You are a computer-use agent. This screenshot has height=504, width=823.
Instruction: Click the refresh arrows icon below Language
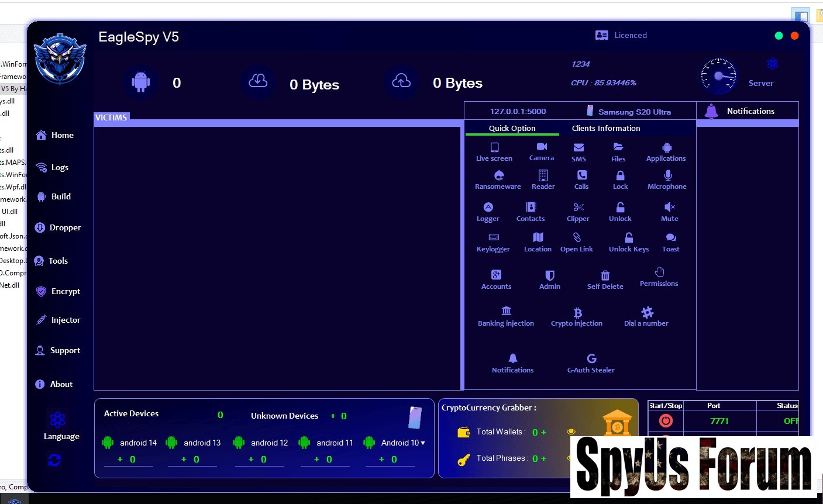pos(54,461)
